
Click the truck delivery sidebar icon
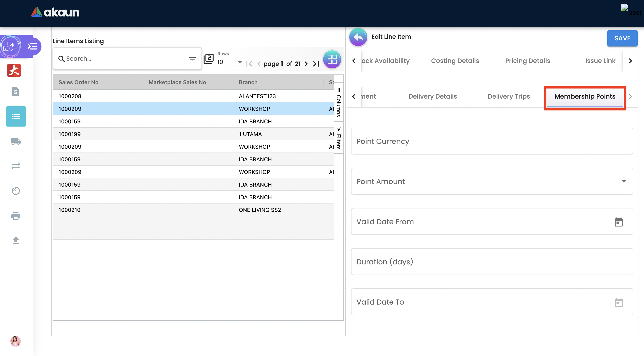click(x=16, y=141)
